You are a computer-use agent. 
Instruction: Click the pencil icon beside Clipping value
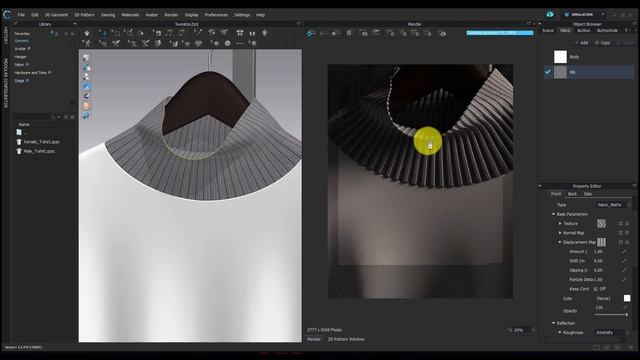[x=624, y=270]
